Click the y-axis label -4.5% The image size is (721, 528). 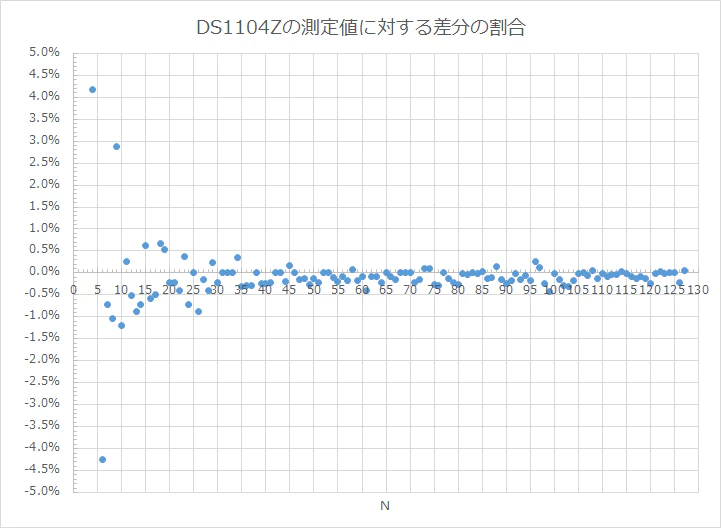(43, 469)
